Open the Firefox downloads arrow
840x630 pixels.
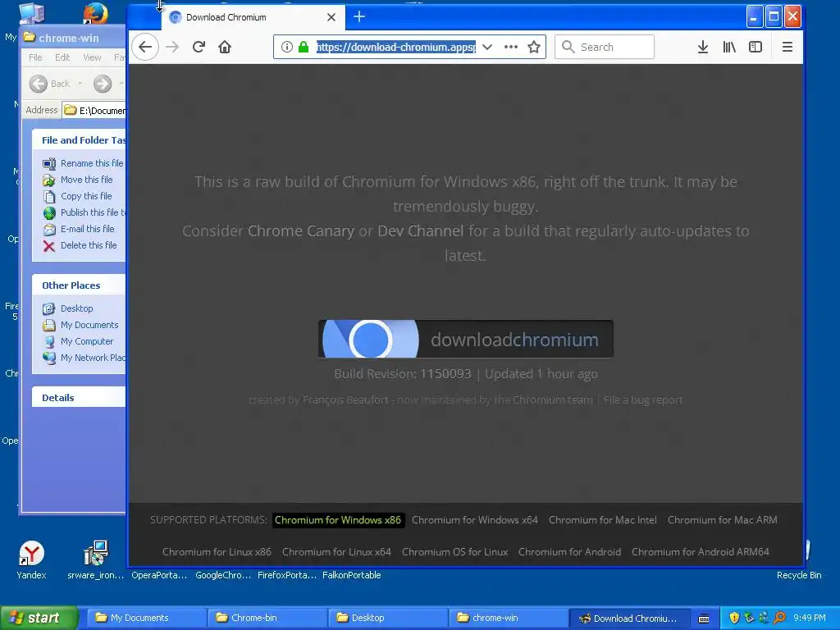(x=703, y=47)
